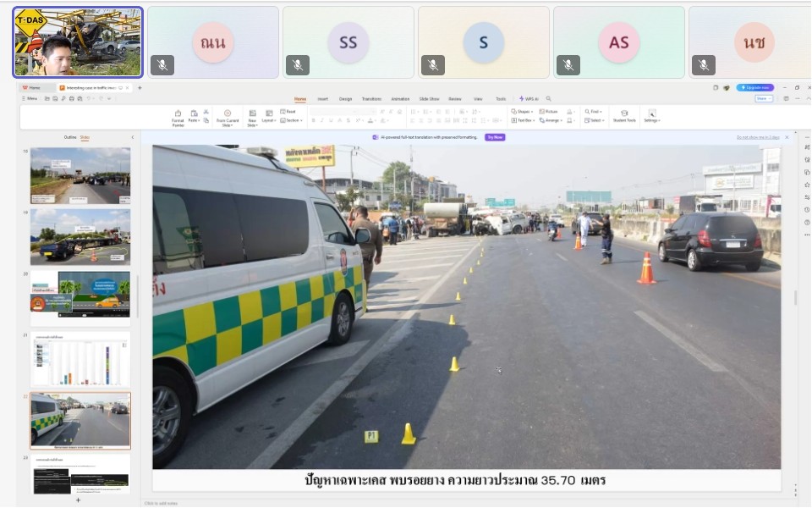The width and height of the screenshot is (812, 508).
Task: Open Student Tools in the ribbon
Action: [624, 116]
